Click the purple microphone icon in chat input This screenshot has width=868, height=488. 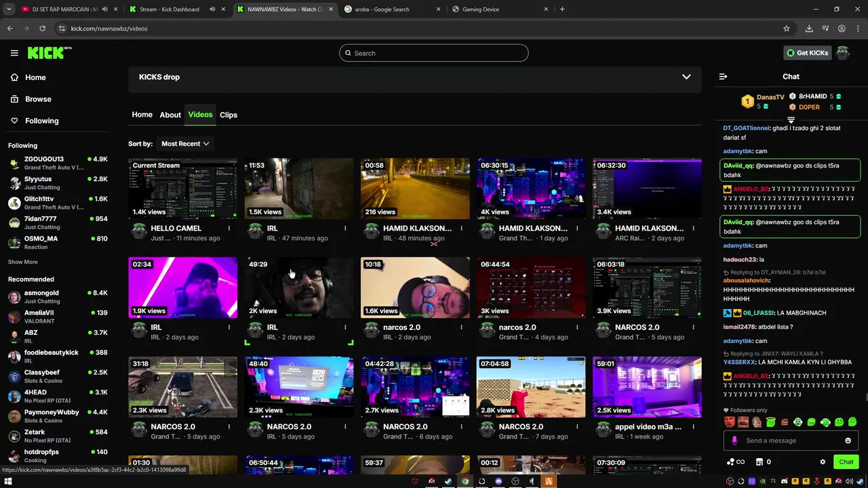(x=734, y=441)
